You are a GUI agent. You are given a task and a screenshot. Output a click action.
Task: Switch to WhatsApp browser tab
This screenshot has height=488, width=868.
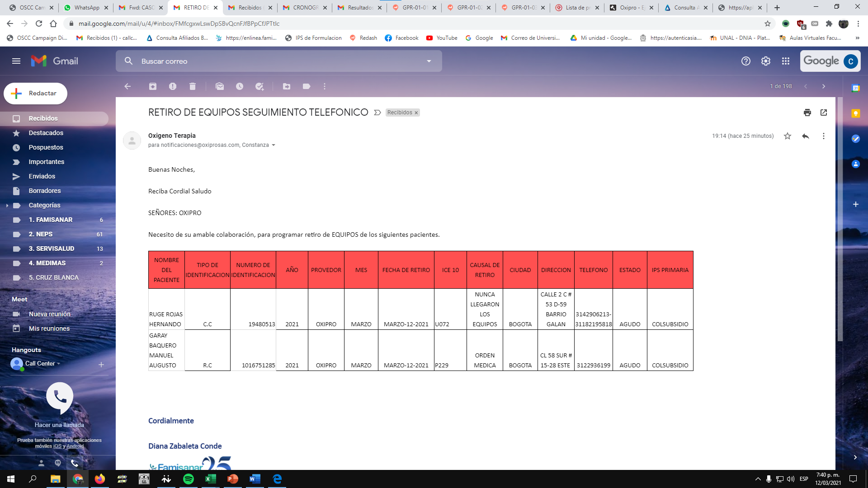point(86,8)
